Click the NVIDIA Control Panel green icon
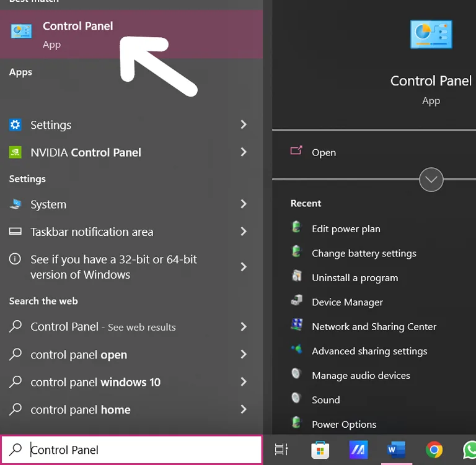 (x=15, y=152)
